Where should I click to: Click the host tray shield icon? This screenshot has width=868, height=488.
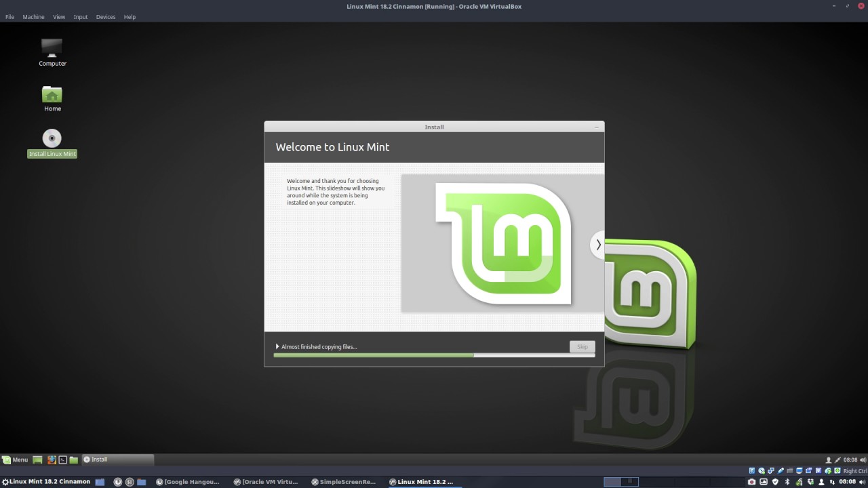click(x=775, y=482)
